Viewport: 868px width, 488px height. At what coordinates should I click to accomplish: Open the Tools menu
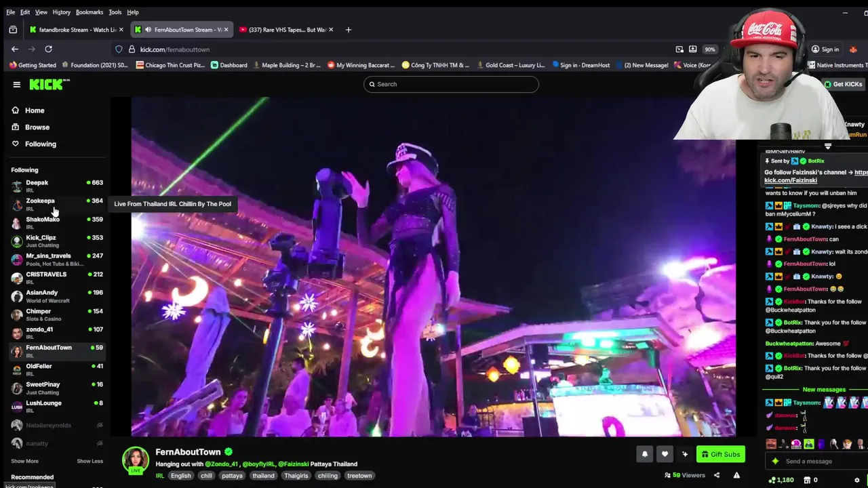[x=115, y=12]
